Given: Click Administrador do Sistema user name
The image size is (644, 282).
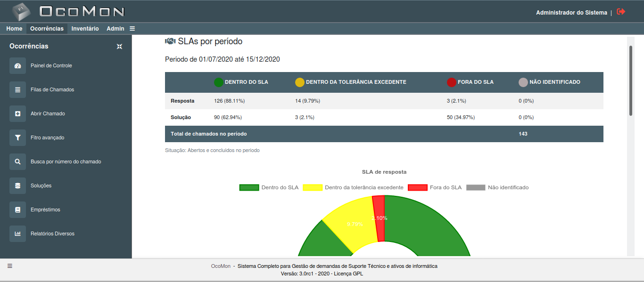Looking at the screenshot, I should point(571,13).
